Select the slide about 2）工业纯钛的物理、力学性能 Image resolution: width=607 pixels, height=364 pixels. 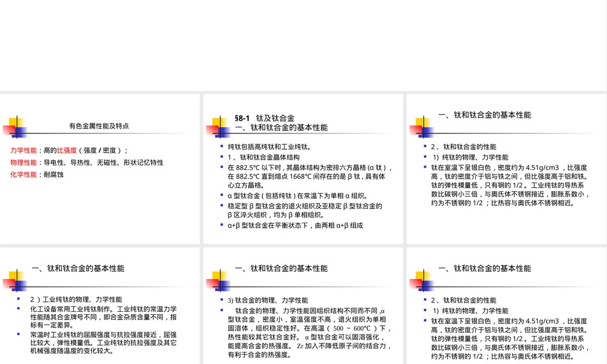point(100,306)
